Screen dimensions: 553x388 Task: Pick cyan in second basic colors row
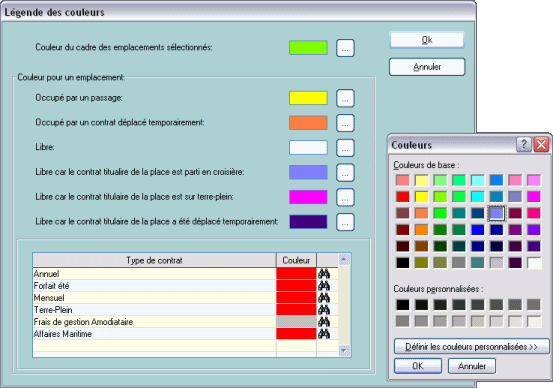click(x=478, y=196)
